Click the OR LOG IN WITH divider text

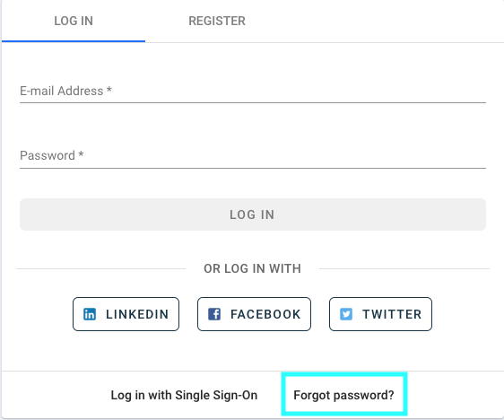click(x=253, y=268)
